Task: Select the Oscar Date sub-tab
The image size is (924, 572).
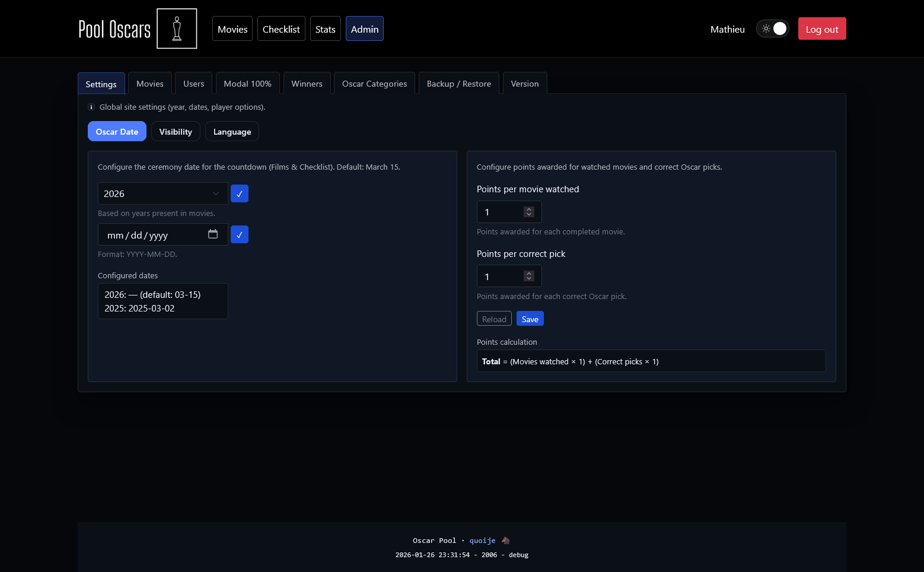Action: pos(117,131)
